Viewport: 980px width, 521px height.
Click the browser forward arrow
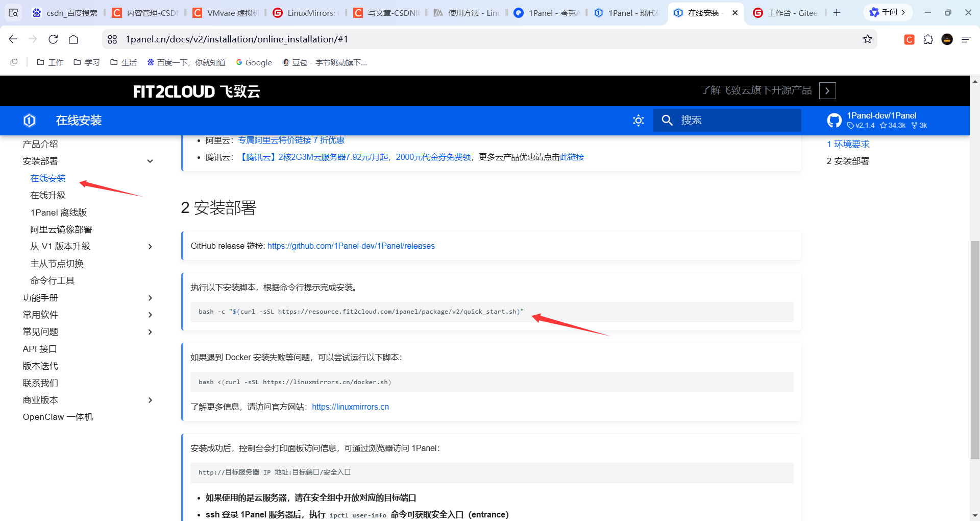(33, 39)
